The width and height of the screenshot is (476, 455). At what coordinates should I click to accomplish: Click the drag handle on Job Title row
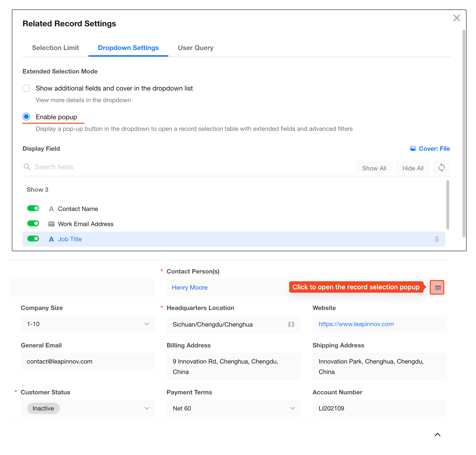pyautogui.click(x=436, y=239)
